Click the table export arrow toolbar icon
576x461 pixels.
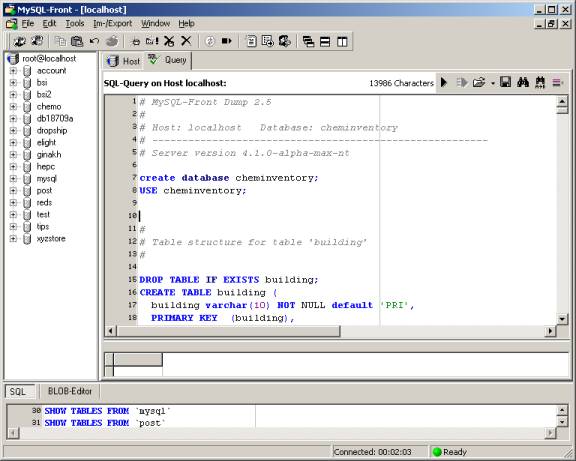(267, 41)
